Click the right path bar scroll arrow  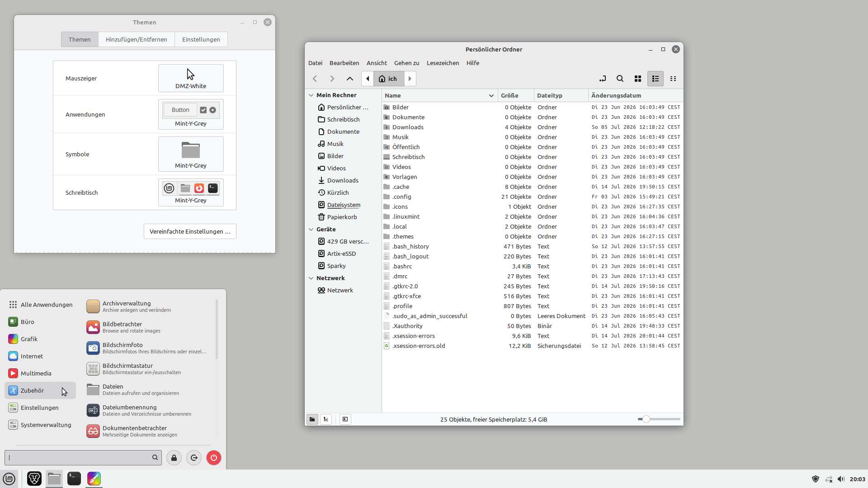pyautogui.click(x=410, y=79)
